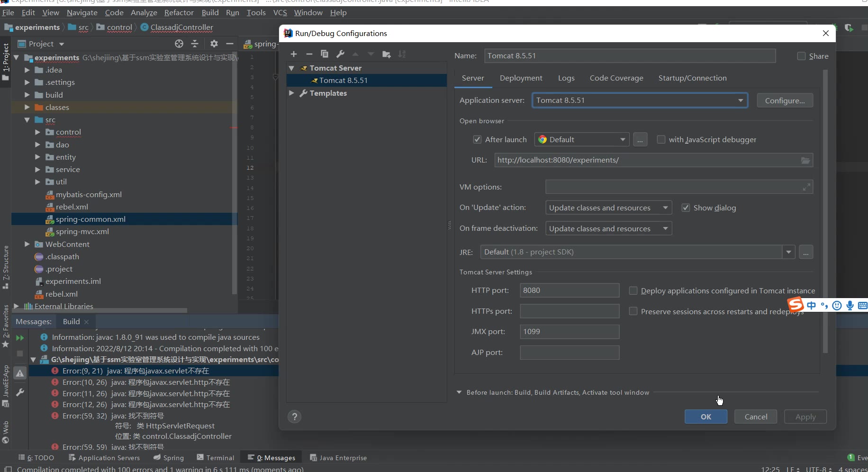Click Configure... button
Image resolution: width=868 pixels, height=472 pixels.
click(785, 100)
